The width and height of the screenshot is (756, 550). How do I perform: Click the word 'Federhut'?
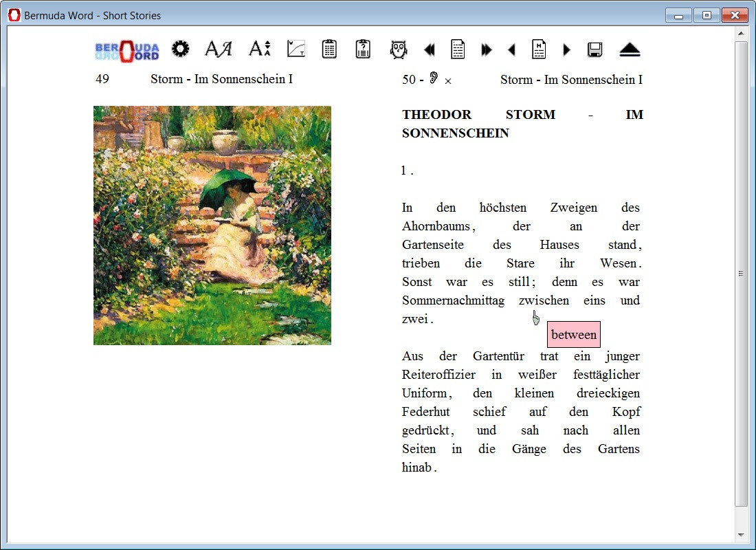(425, 412)
